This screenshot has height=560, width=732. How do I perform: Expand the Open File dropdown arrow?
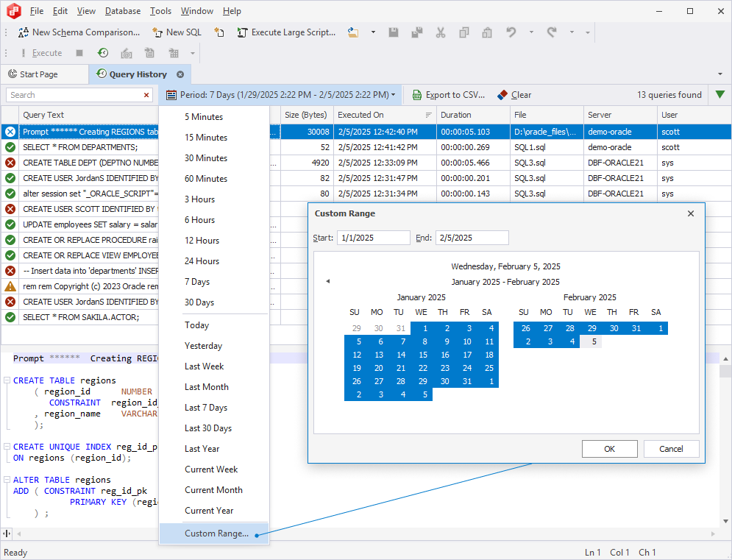click(x=373, y=32)
